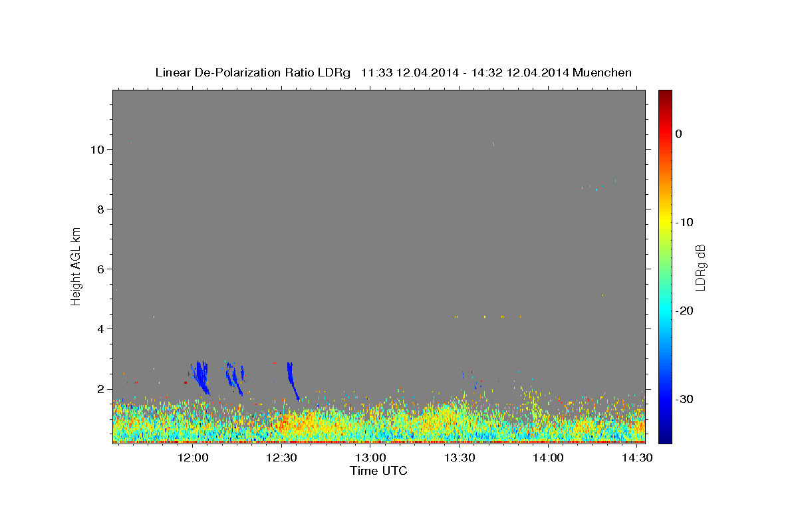Viewport: 798px width, 532px height.
Task: Click the dark red top of the colorbar
Action: click(665, 95)
